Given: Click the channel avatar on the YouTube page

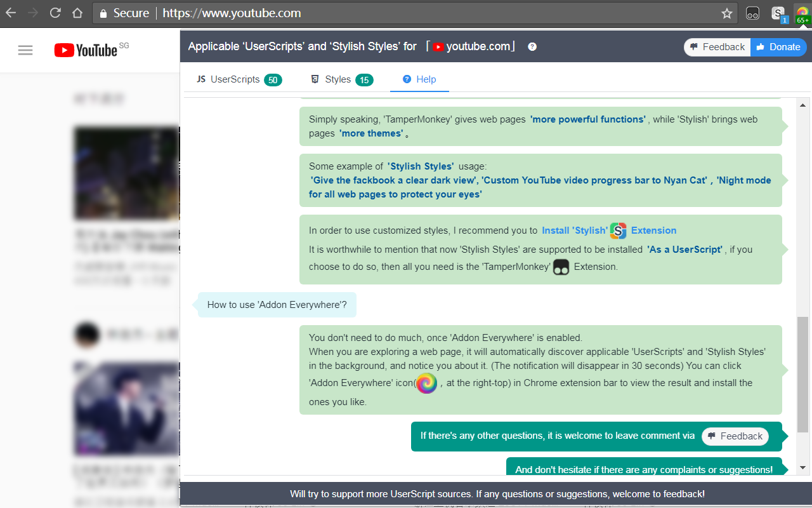Looking at the screenshot, I should tap(87, 335).
